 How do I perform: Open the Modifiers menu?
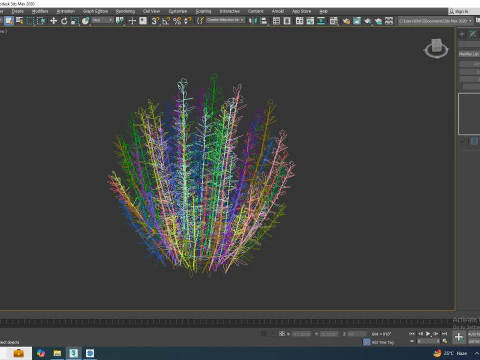(40, 11)
